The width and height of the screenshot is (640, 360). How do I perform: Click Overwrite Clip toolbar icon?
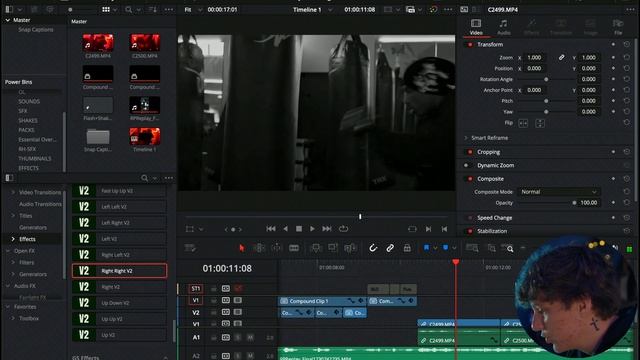(x=333, y=248)
